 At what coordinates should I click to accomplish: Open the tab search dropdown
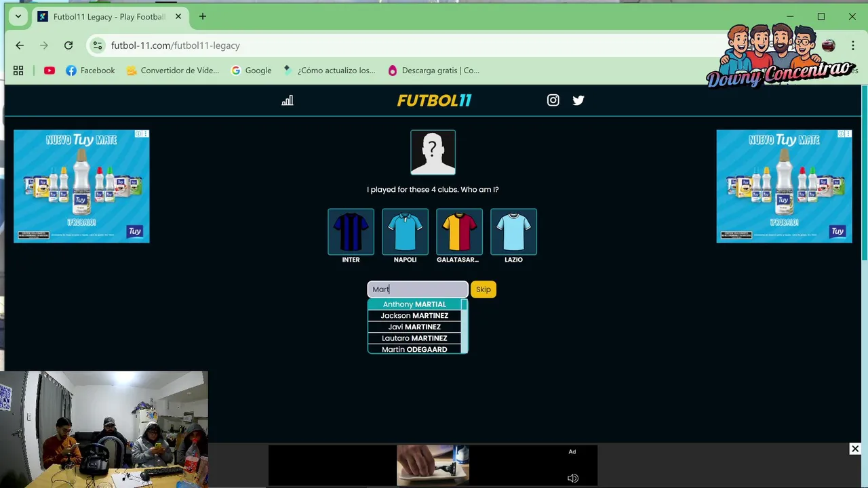click(18, 16)
